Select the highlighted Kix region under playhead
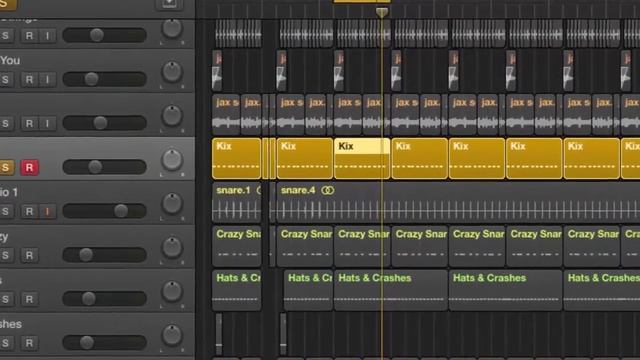Screen dimensions: 640x360 point(362,158)
